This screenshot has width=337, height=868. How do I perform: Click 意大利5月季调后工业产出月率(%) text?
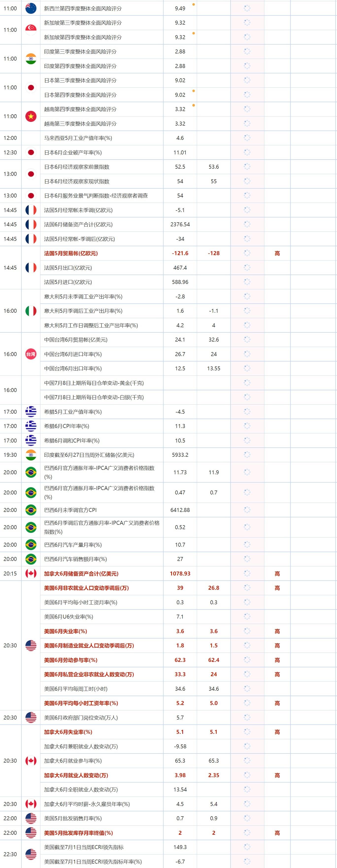tap(83, 311)
